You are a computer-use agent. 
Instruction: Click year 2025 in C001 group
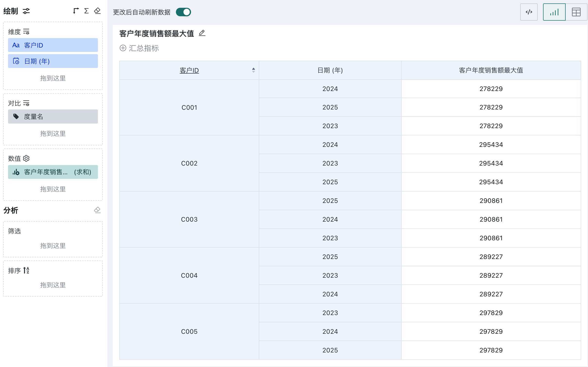tap(330, 107)
